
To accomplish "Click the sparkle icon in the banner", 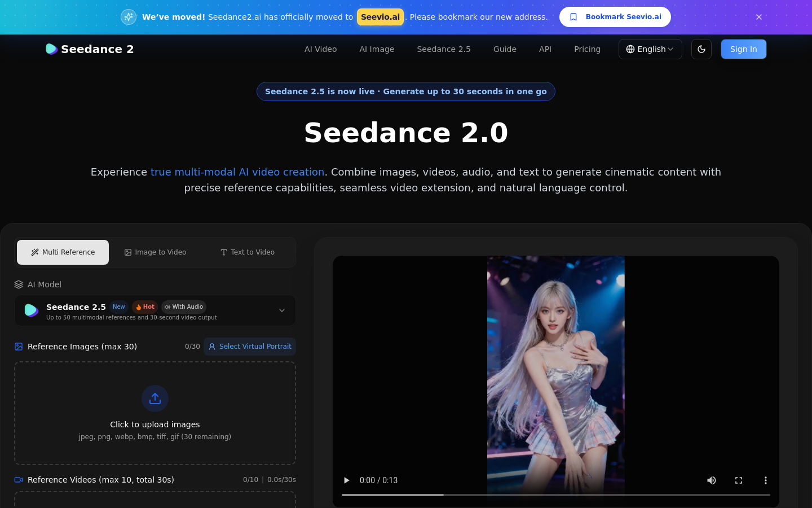I will [x=129, y=17].
